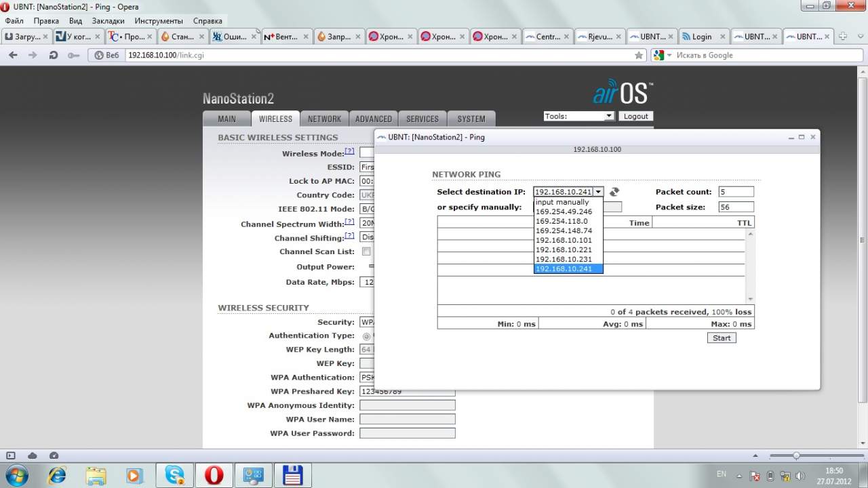Adjust the page zoom slider in the status bar

pyautogui.click(x=796, y=455)
